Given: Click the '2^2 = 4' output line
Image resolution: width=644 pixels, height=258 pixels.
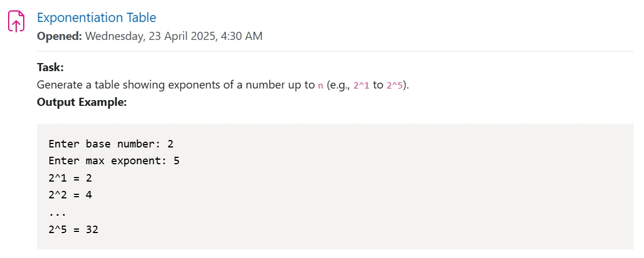Looking at the screenshot, I should pyautogui.click(x=70, y=195).
